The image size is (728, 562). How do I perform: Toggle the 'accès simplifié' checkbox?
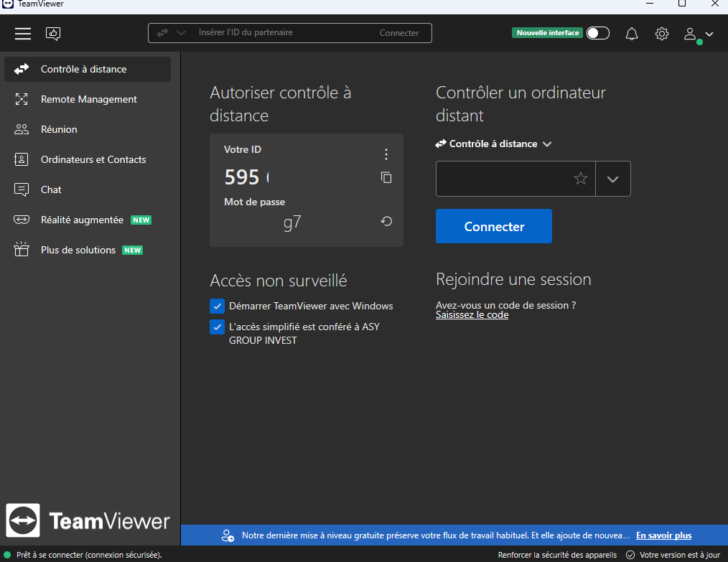[217, 327]
